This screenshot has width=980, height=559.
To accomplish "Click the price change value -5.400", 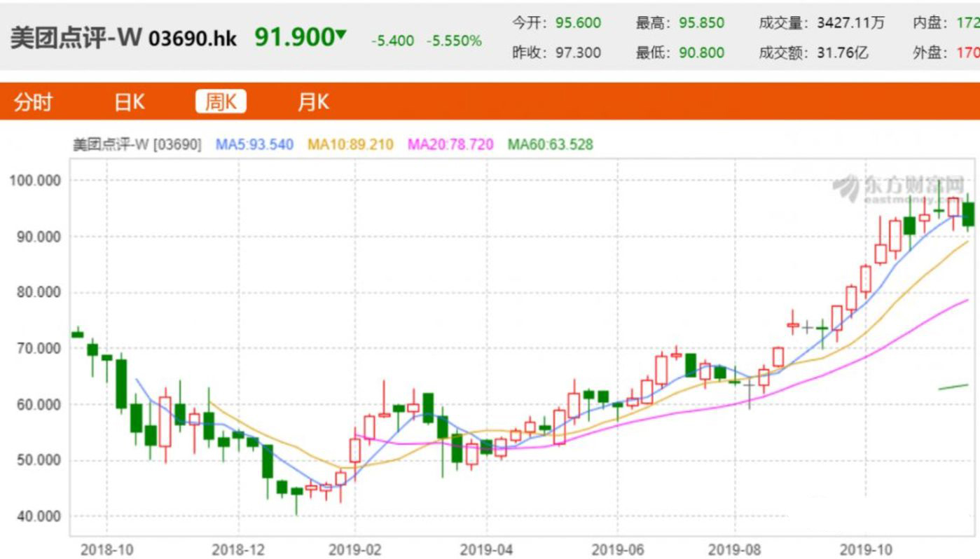I will [x=393, y=41].
